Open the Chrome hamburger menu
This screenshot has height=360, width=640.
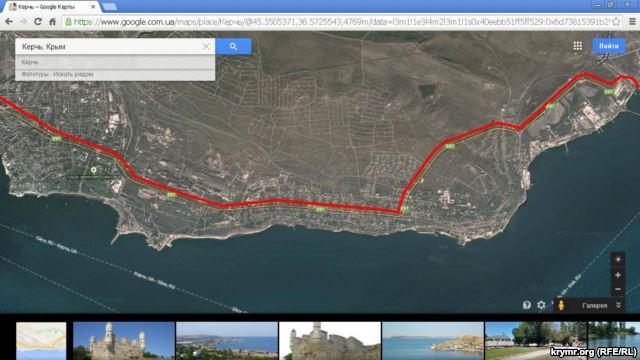[x=632, y=22]
